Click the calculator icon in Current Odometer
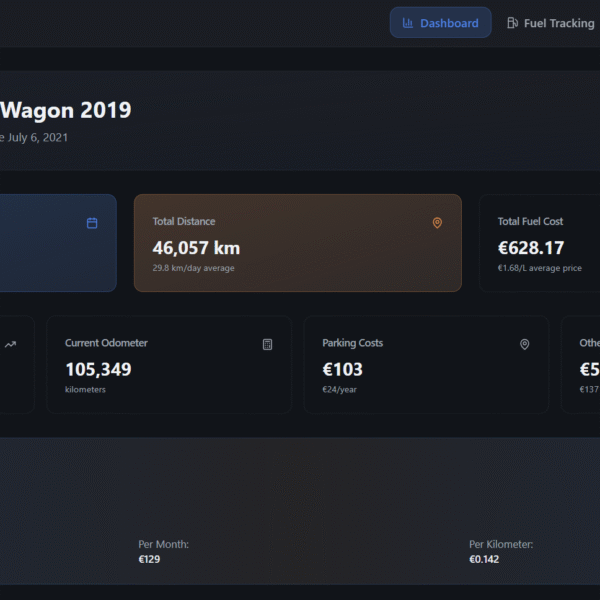 point(267,344)
